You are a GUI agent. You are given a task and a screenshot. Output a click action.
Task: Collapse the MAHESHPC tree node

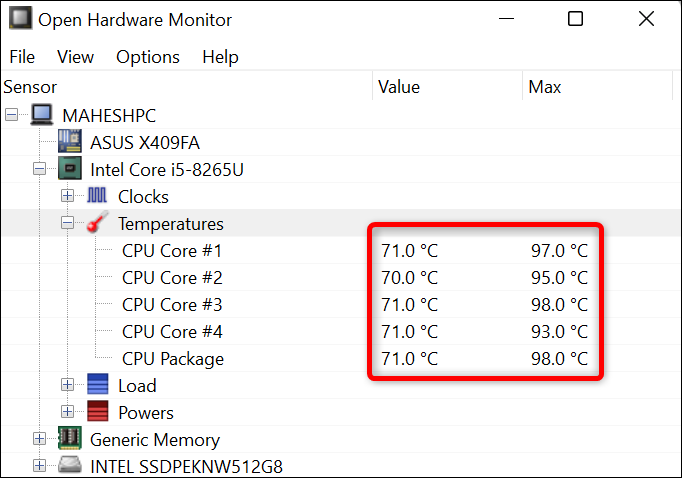coord(12,115)
